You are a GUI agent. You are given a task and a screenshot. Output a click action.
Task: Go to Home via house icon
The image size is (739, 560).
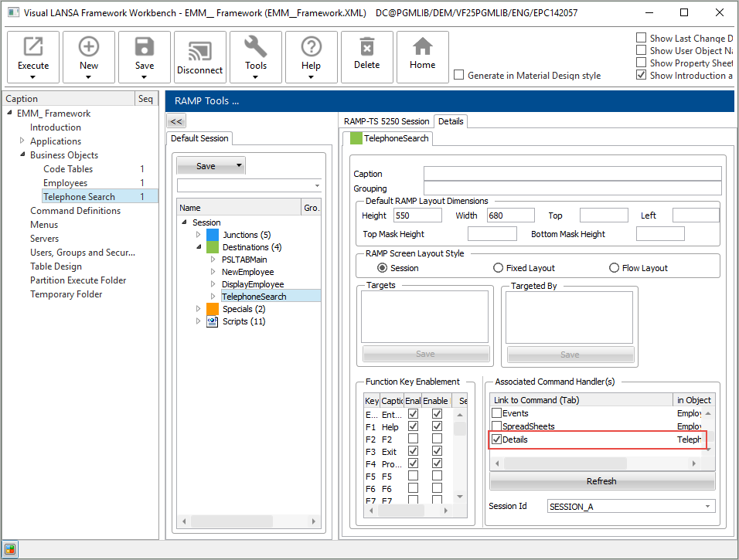[x=422, y=48]
